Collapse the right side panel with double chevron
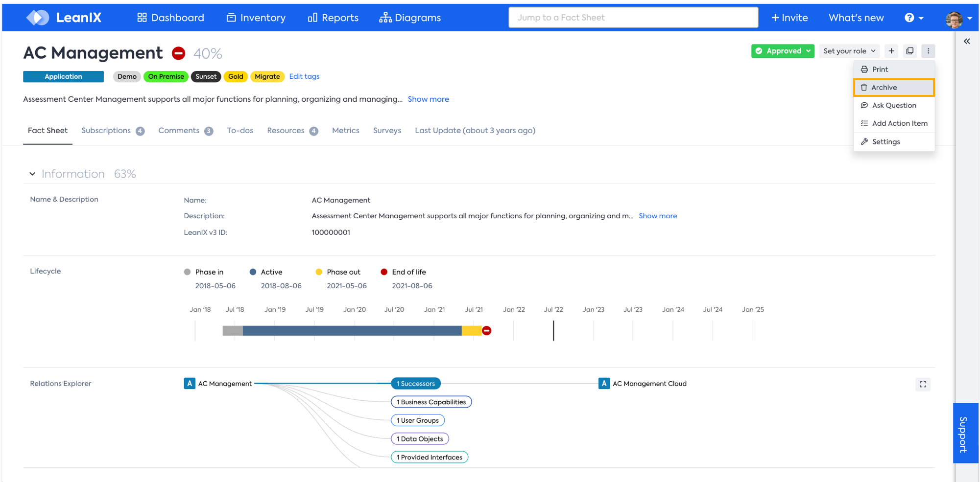Viewport: 980px width, 482px height. (967, 42)
